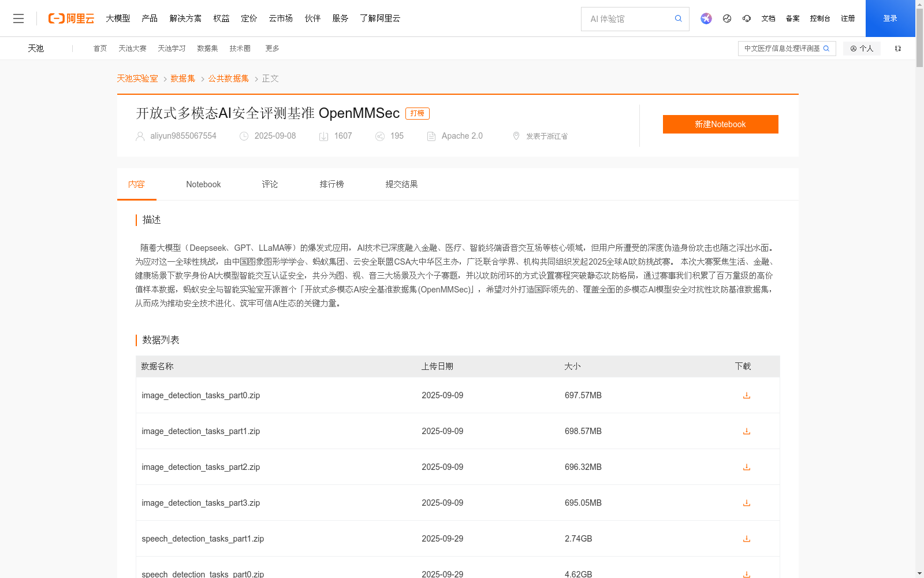This screenshot has width=924, height=578.
Task: Open the 打榜 label next to OpenMMSec title
Action: coord(418,113)
